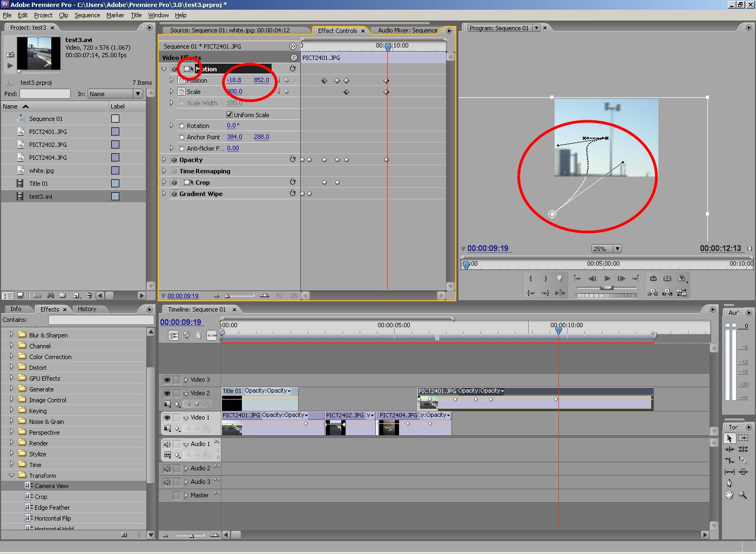The height and width of the screenshot is (554, 756).
Task: Toggle Video 3 track visibility eye
Action: click(x=167, y=380)
